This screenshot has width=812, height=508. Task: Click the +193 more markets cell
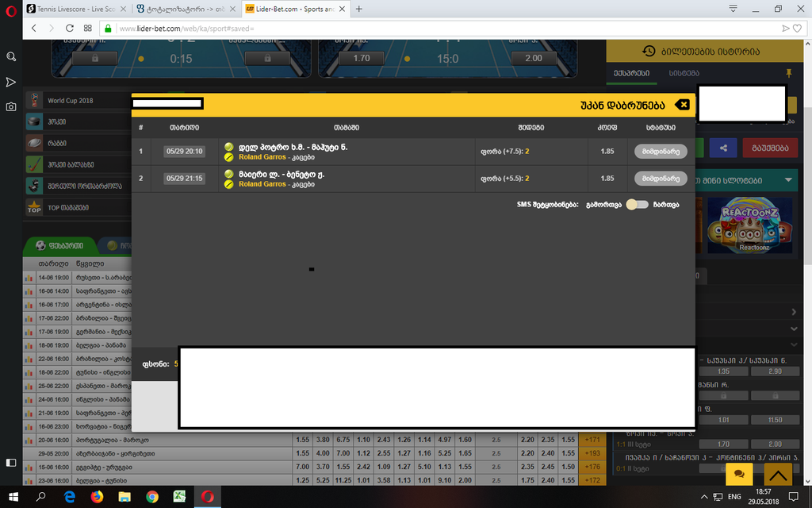592,453
